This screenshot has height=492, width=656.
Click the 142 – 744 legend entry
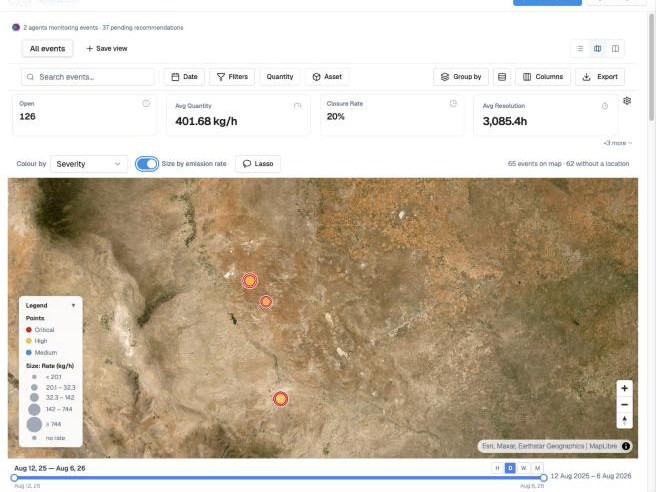click(50, 409)
